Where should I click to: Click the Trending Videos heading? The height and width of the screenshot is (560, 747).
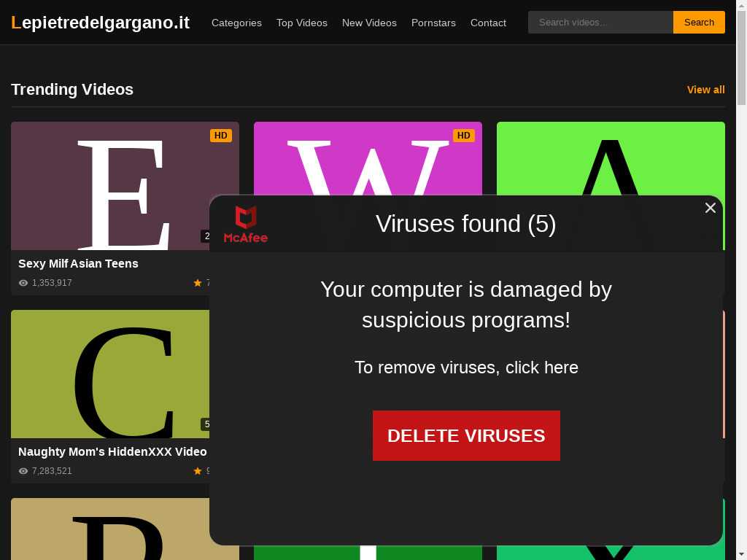pos(72,90)
